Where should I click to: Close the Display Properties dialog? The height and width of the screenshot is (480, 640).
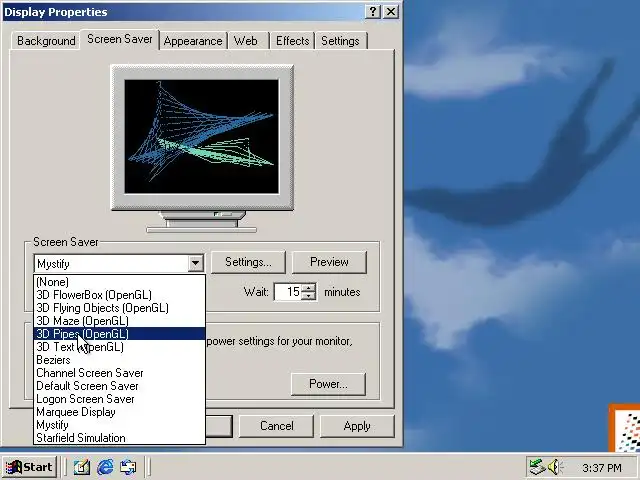pos(391,11)
